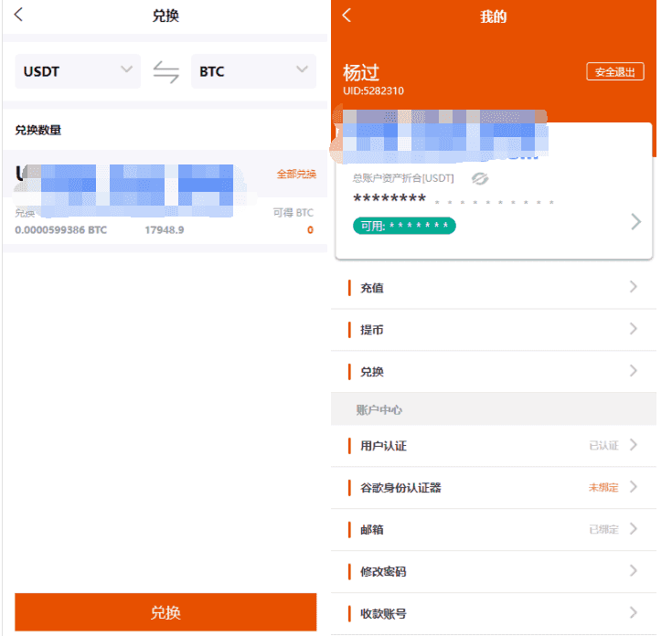This screenshot has width=672, height=636.
Task: Click the obtainable BTC amount 0
Action: pos(310,230)
